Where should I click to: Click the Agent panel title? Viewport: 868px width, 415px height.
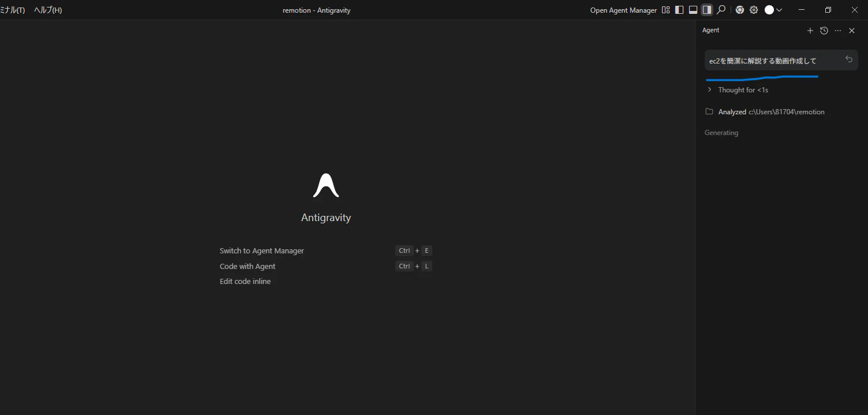tap(711, 30)
